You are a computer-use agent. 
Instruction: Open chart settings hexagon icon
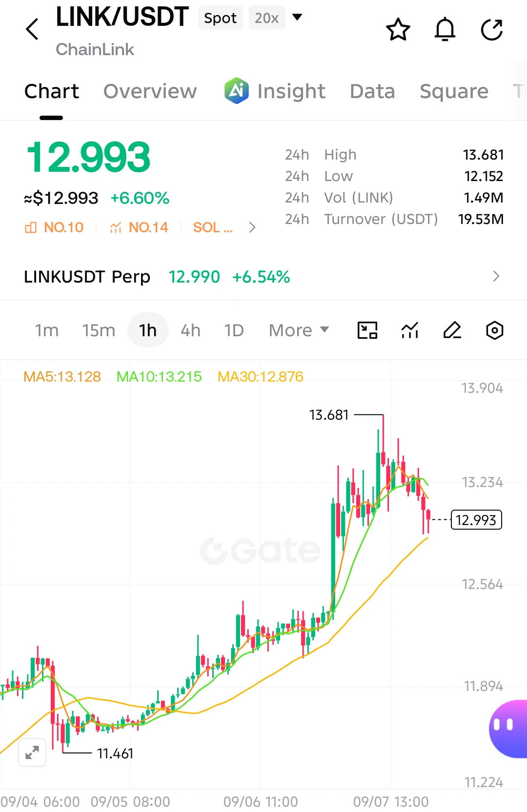[x=495, y=330]
